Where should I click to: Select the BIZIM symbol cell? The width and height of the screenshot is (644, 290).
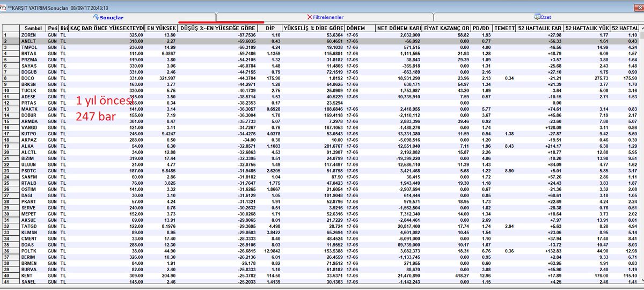click(33, 159)
